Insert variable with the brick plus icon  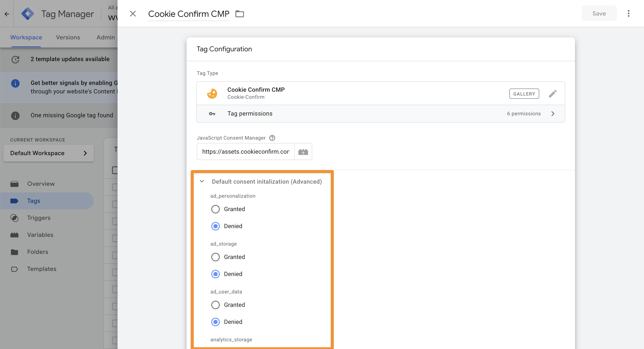point(303,152)
